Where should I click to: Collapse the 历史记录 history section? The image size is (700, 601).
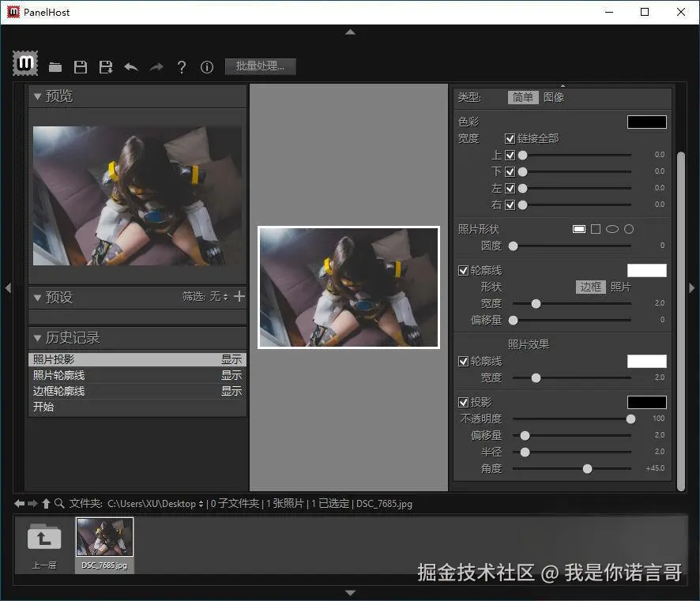(37, 338)
